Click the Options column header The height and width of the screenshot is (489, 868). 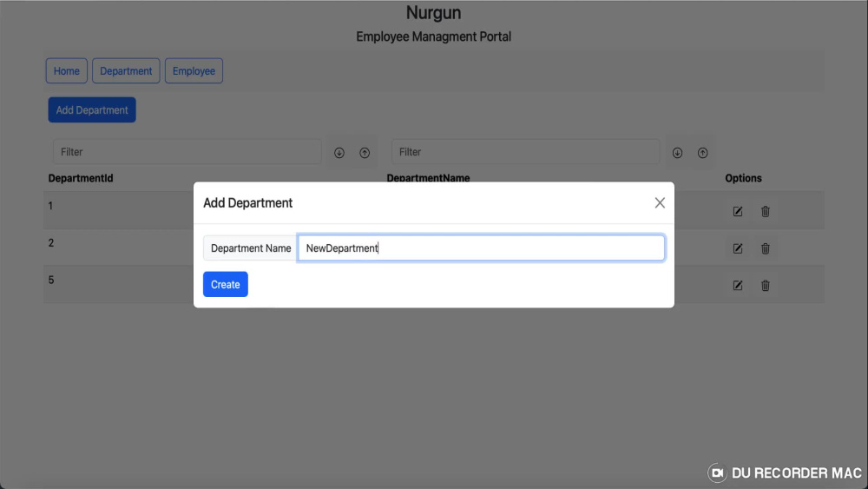[743, 178]
